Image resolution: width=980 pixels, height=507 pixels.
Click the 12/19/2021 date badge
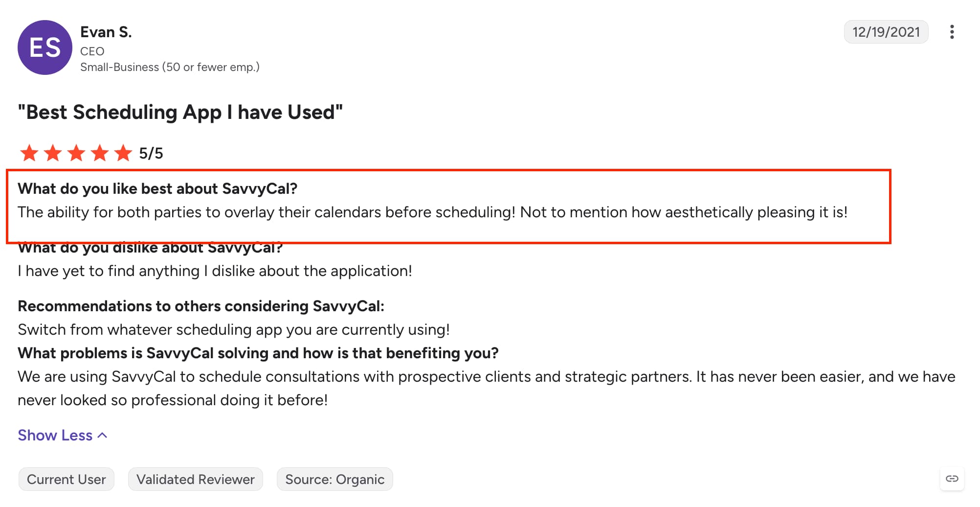click(886, 32)
